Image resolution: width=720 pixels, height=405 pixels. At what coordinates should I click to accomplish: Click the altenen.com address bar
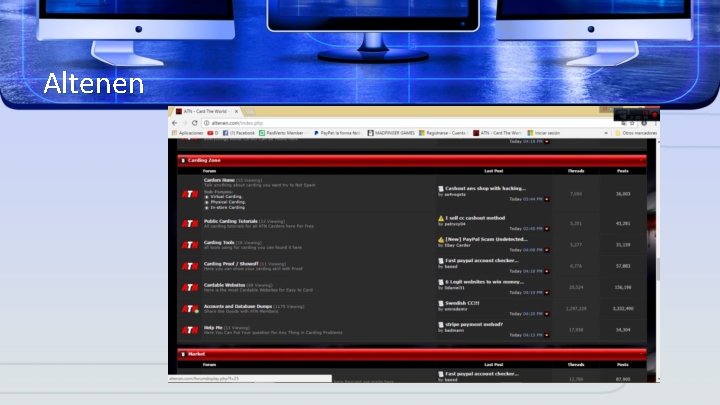click(x=413, y=123)
